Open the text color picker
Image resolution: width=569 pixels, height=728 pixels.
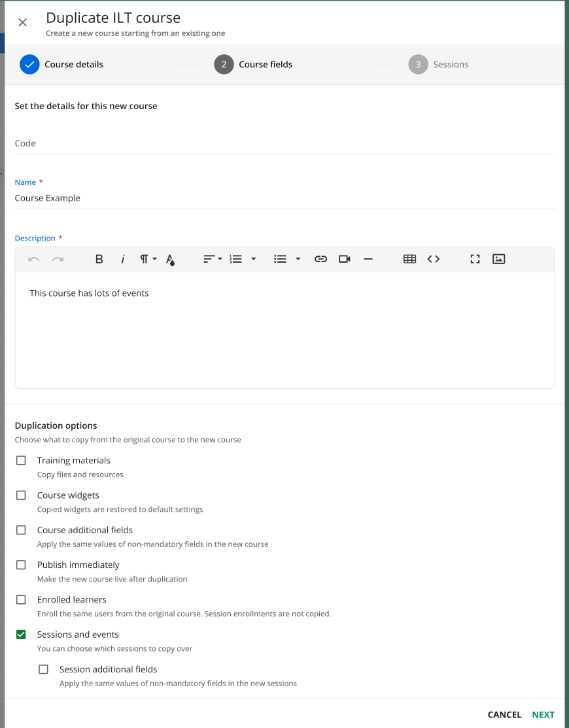point(170,259)
